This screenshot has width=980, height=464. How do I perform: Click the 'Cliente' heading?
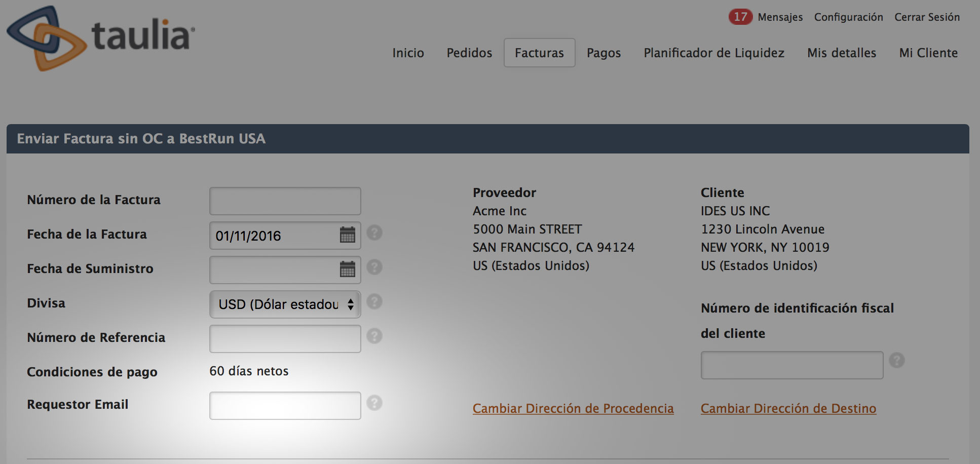pos(723,192)
